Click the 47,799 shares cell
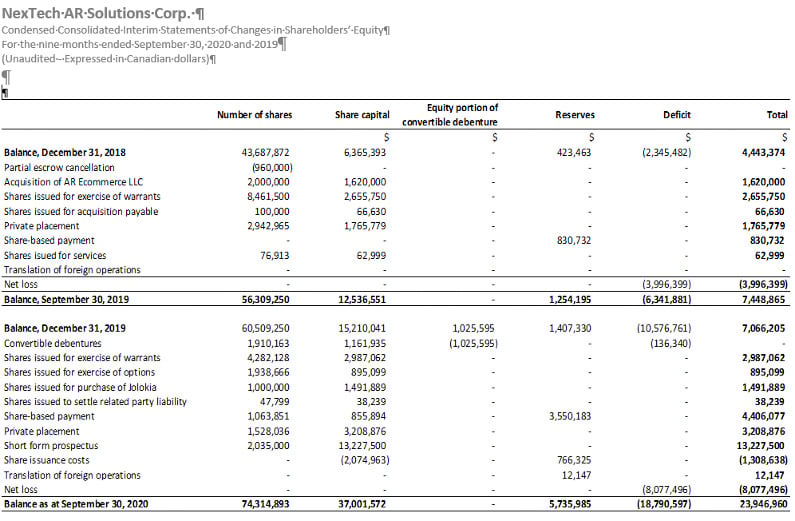The height and width of the screenshot is (521, 795). [274, 401]
